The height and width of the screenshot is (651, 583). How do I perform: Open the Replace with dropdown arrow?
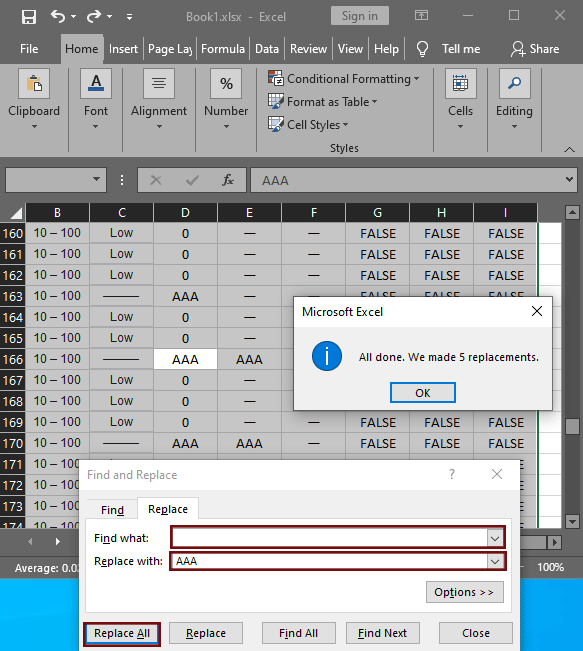[495, 561]
